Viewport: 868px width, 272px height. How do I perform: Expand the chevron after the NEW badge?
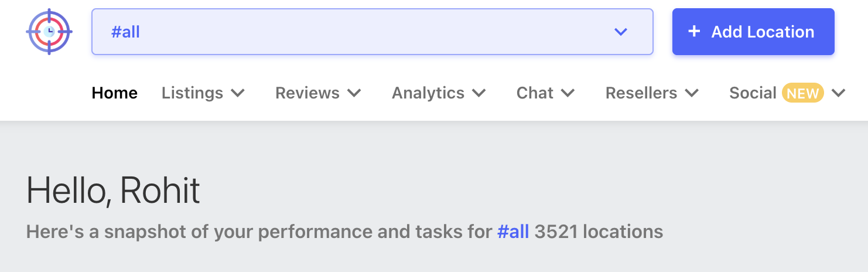click(838, 93)
